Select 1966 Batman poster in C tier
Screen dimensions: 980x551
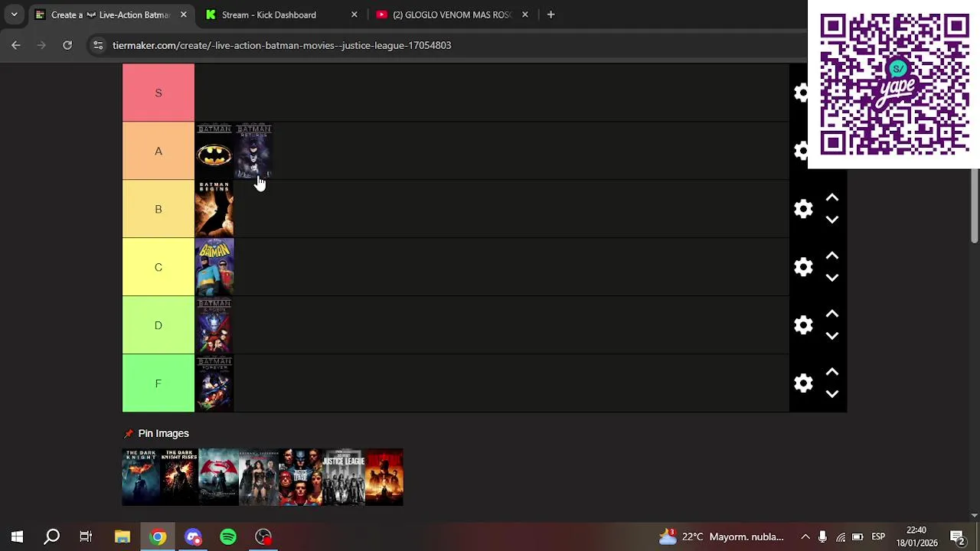coord(214,267)
